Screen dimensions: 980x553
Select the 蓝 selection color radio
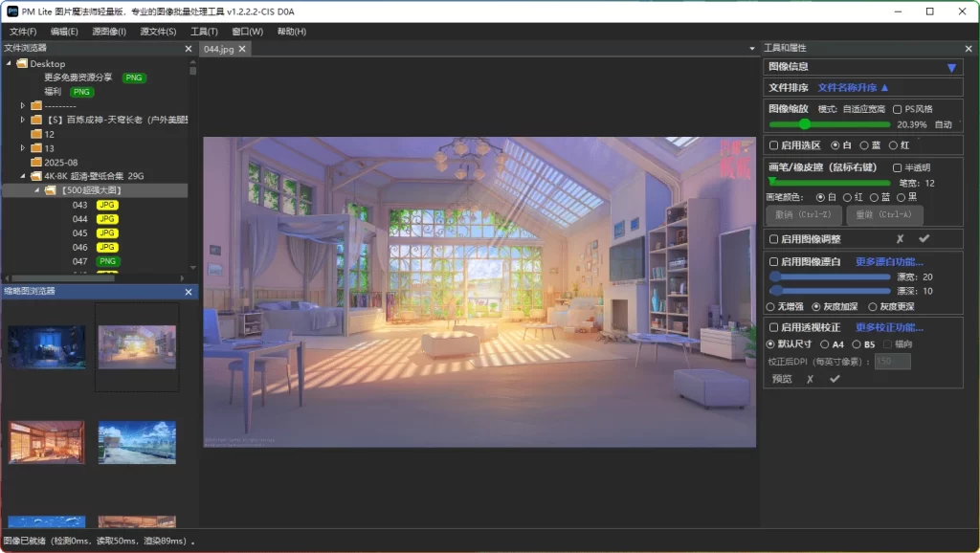point(864,145)
